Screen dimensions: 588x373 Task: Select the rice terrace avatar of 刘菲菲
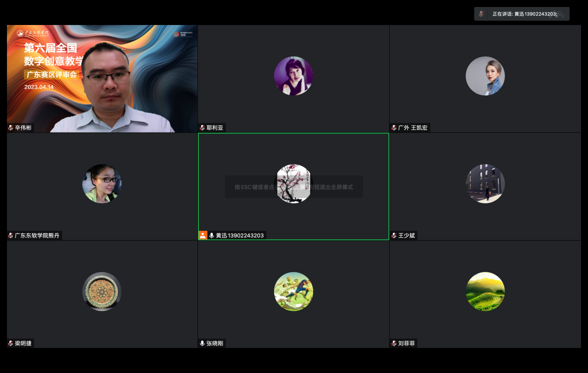(485, 291)
